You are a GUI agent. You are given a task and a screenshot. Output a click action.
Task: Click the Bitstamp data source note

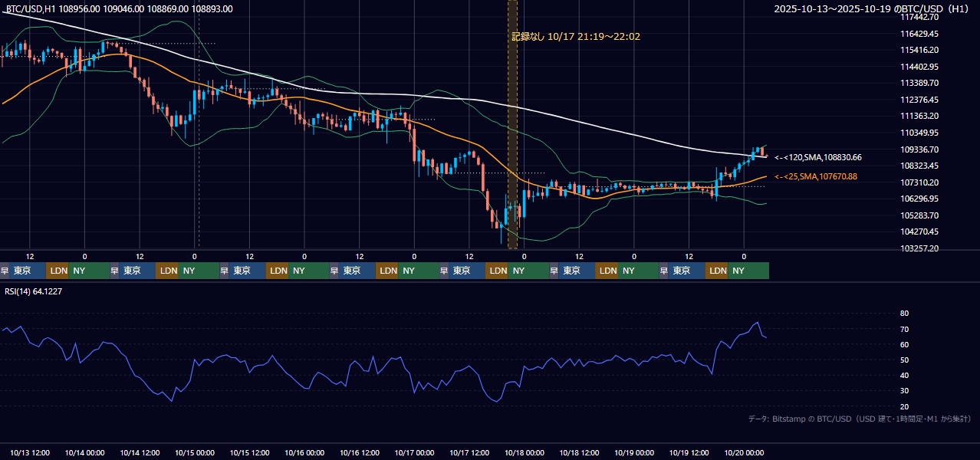(x=860, y=419)
